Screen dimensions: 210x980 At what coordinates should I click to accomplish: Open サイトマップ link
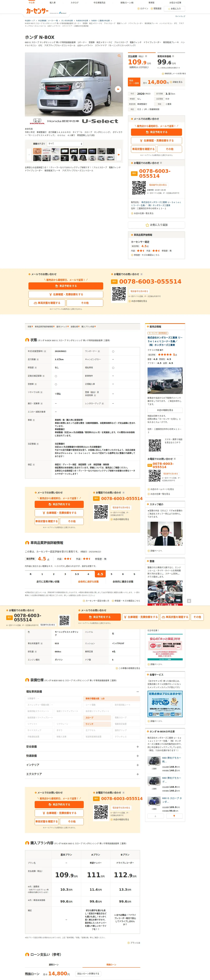point(180,16)
